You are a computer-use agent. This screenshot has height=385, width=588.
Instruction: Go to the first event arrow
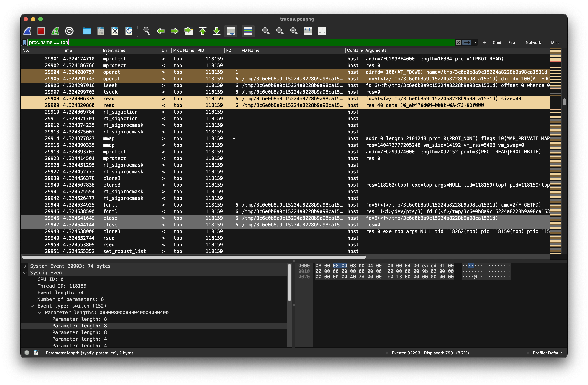(x=203, y=31)
